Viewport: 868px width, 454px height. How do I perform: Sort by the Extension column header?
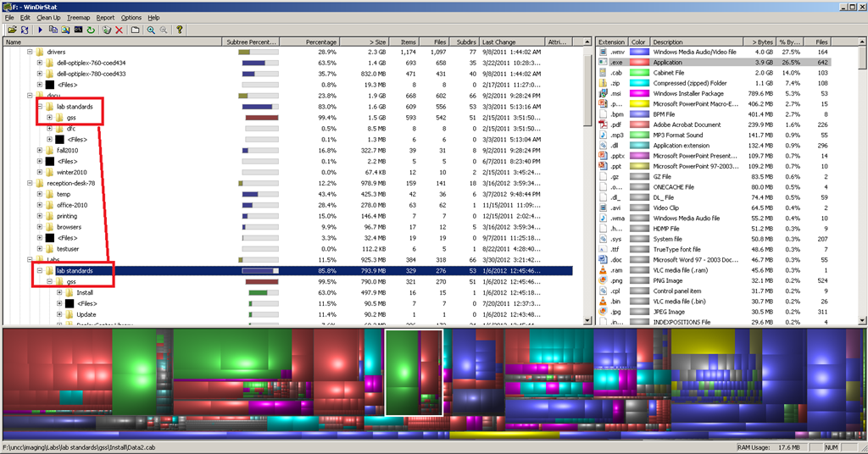tap(611, 42)
